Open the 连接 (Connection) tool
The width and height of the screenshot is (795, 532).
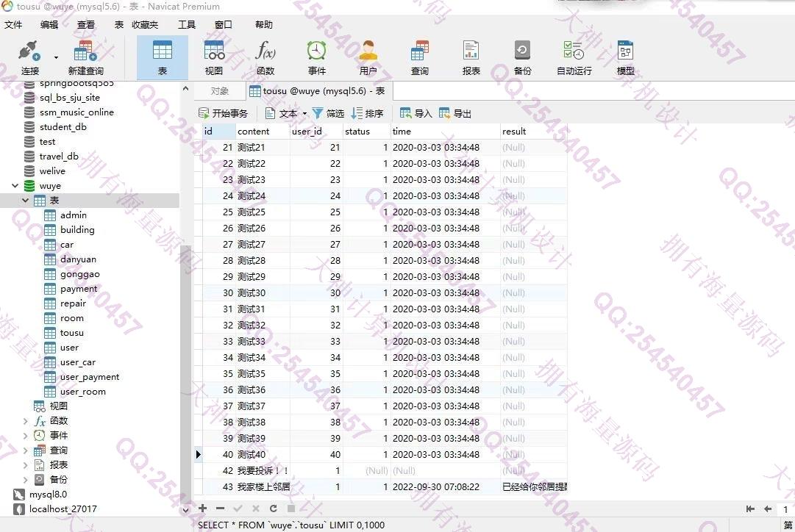pyautogui.click(x=29, y=58)
